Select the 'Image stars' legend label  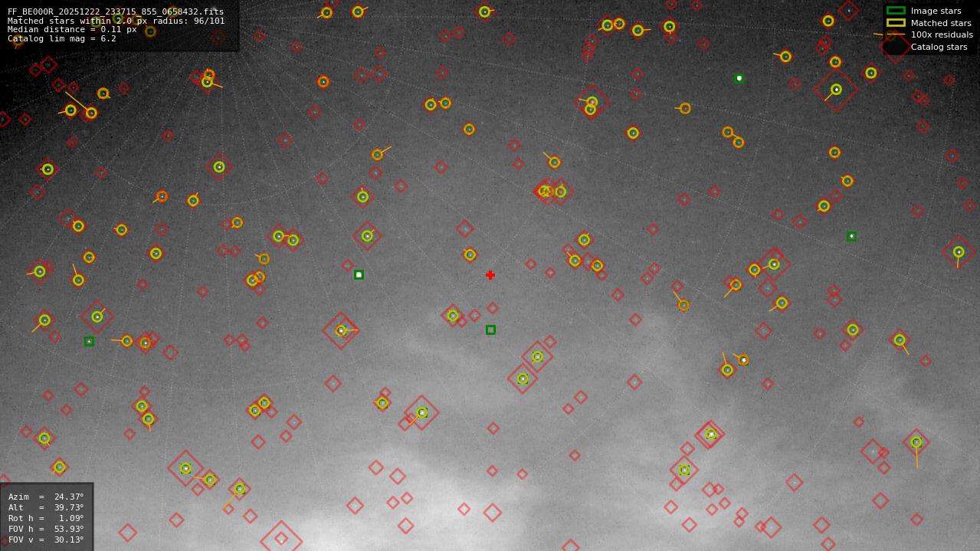[x=936, y=11]
